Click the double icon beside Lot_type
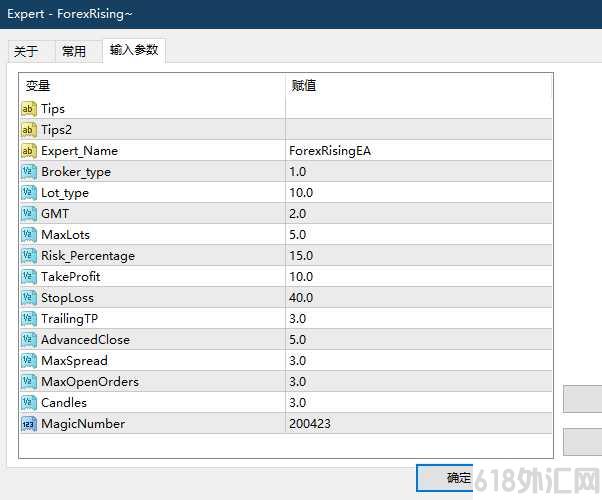 pos(29,193)
